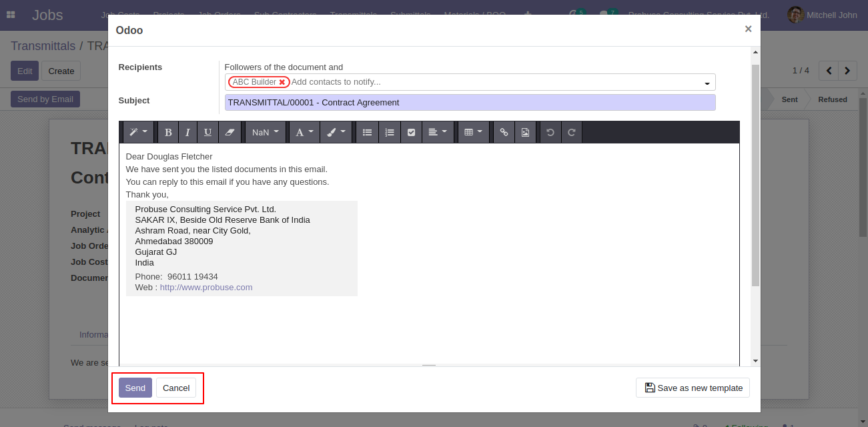Click the Edit button behind the dialog

(x=25, y=71)
